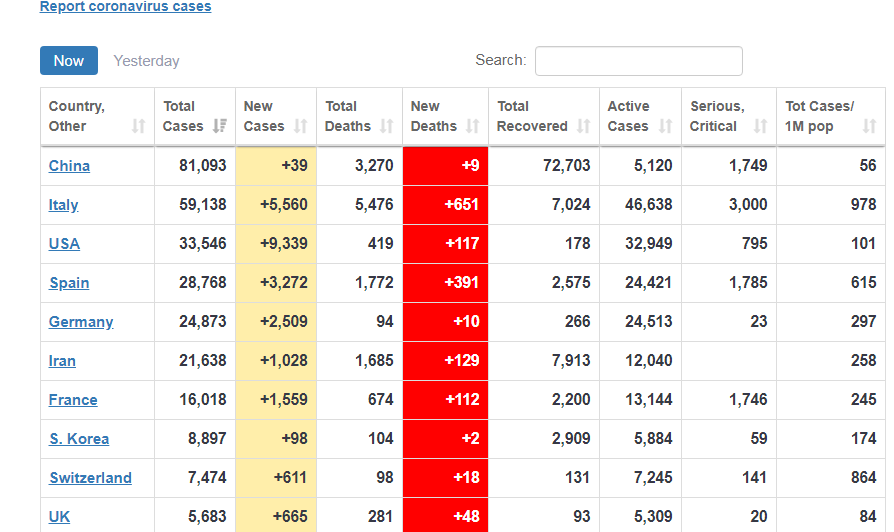This screenshot has height=532, width=894.
Task: Sort by Country column sort icon
Action: click(138, 126)
